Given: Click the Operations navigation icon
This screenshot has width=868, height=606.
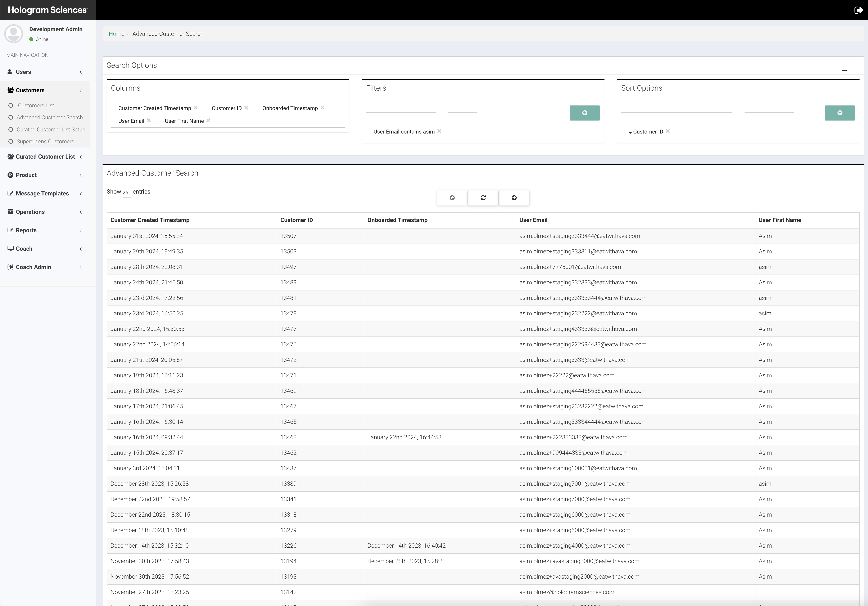Looking at the screenshot, I should click(10, 212).
